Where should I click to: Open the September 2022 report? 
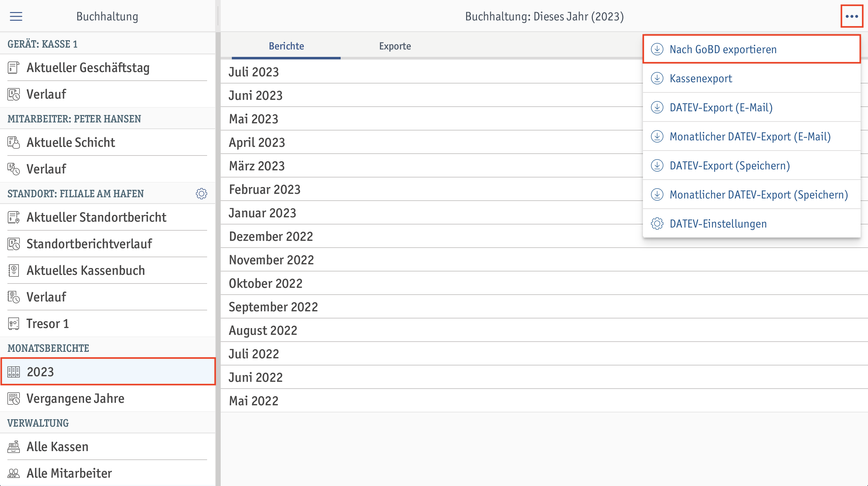point(544,307)
